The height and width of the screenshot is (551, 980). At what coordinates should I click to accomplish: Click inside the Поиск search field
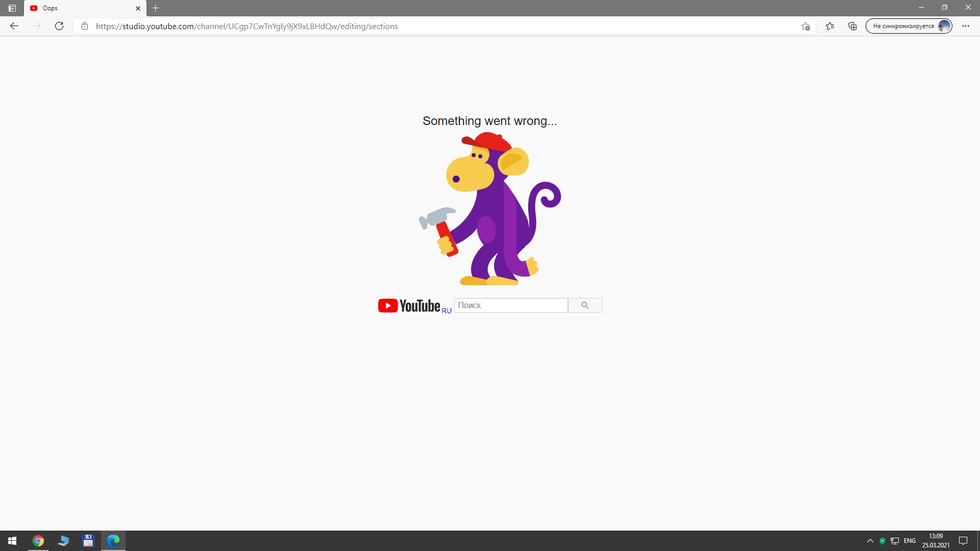click(510, 305)
